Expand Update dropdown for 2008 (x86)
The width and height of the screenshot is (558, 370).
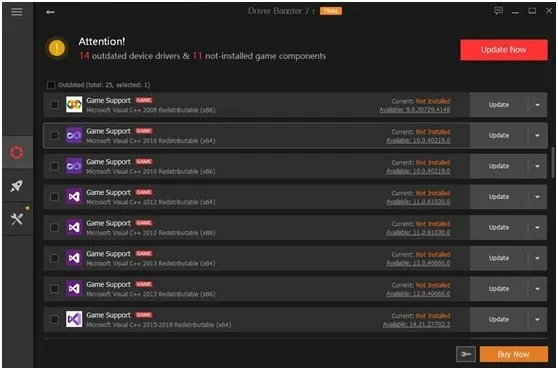coord(537,105)
